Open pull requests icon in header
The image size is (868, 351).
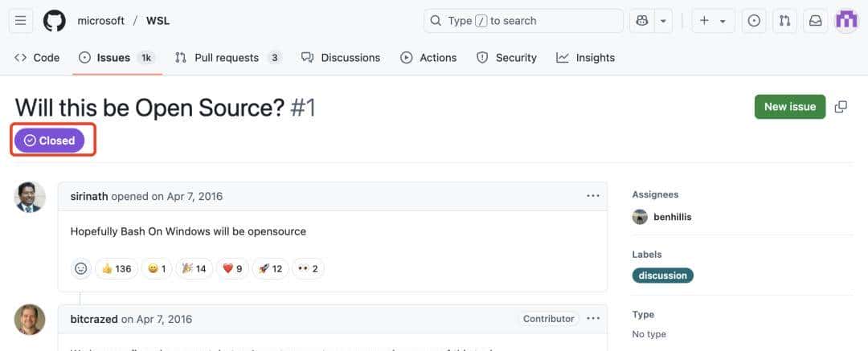pos(784,21)
